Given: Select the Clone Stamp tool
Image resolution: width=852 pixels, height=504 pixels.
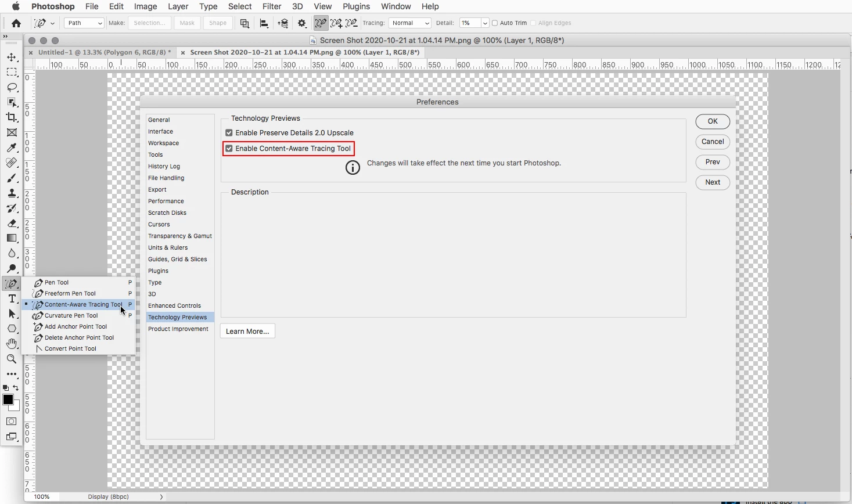Looking at the screenshot, I should click(12, 193).
